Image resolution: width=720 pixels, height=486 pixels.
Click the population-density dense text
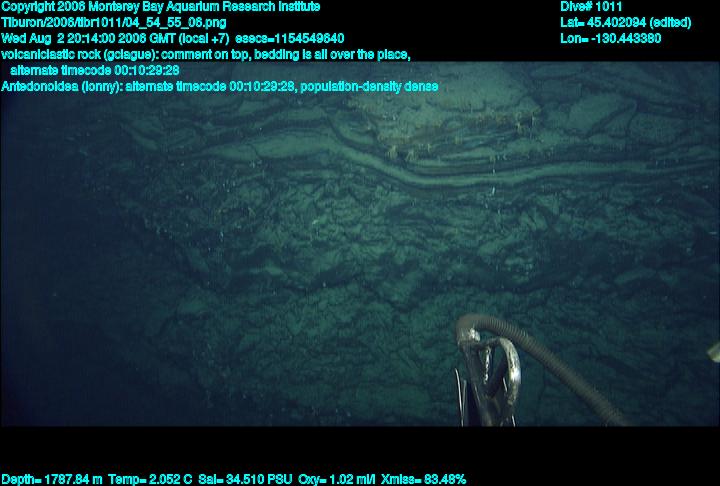coord(369,86)
